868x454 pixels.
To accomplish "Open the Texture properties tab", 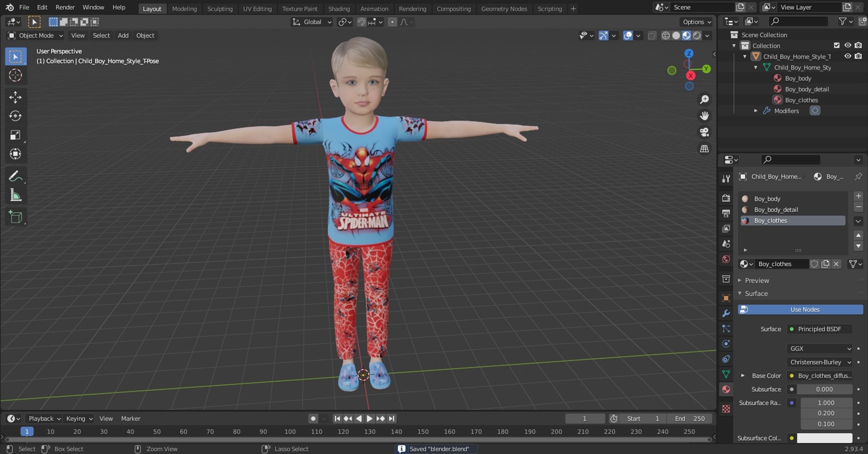I will [726, 409].
